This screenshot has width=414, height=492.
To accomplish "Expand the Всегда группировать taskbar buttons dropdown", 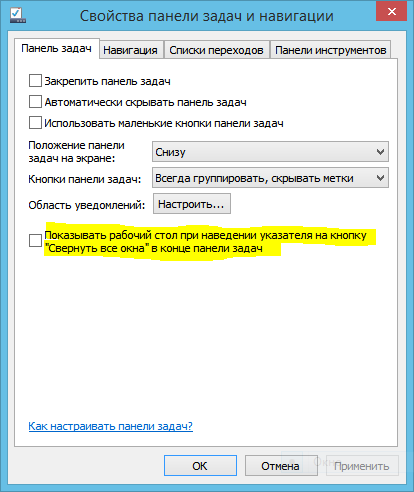I will click(x=270, y=178).
